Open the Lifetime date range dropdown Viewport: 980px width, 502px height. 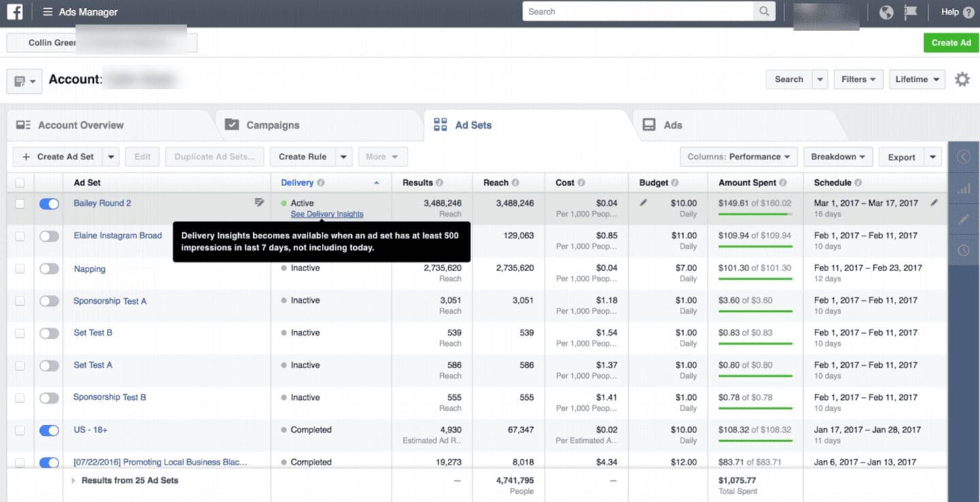(x=917, y=80)
